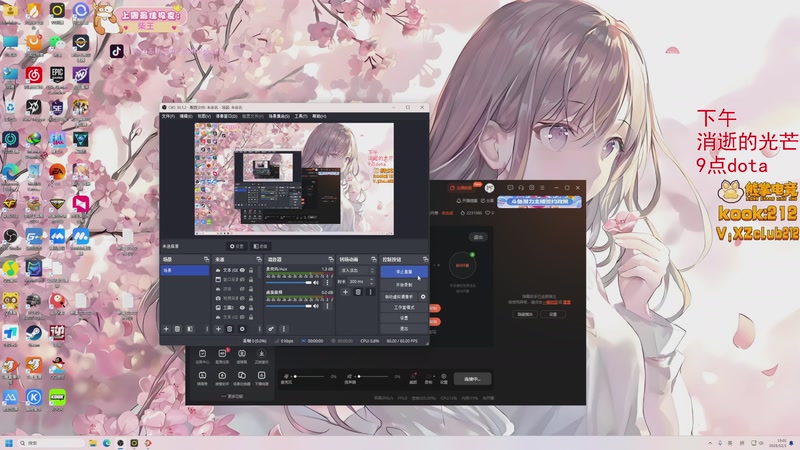
Task: Mute the Desktop Audio channel in mixer
Action: point(316,306)
